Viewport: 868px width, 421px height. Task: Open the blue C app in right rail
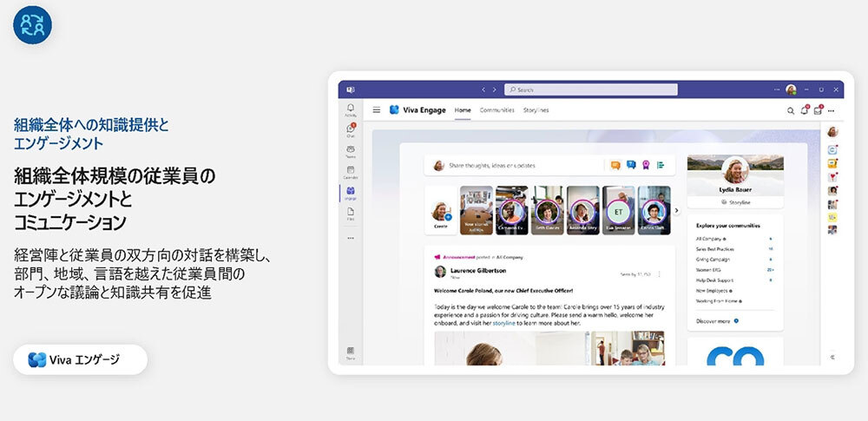[x=832, y=149]
